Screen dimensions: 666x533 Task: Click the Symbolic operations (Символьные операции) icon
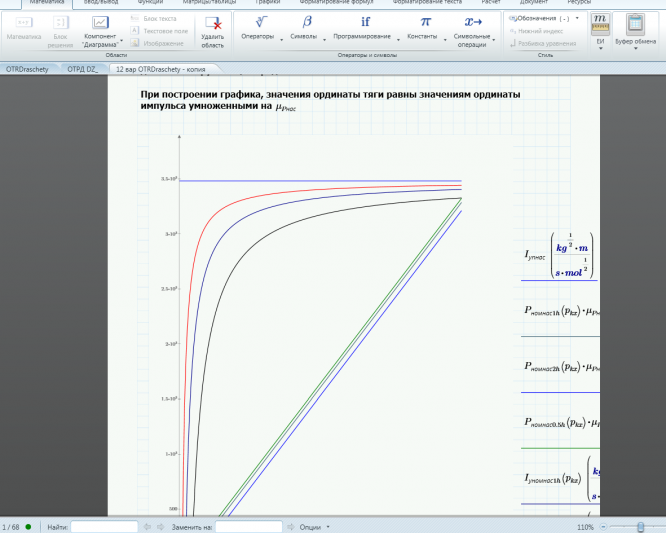tap(474, 21)
